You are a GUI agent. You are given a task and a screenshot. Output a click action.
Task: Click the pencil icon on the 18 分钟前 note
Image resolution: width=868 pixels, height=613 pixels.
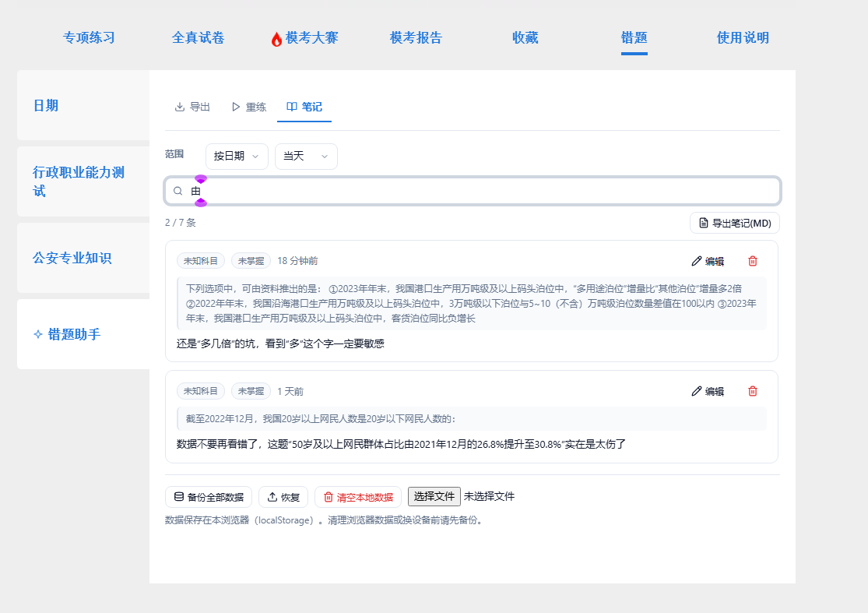coord(697,261)
